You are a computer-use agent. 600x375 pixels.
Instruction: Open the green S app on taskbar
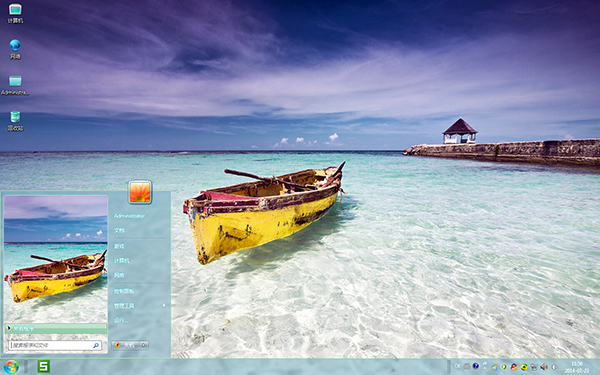point(43,366)
